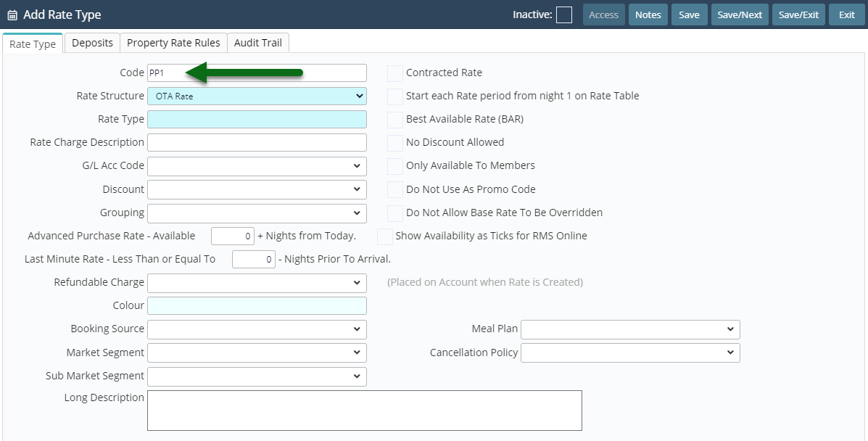868x441 pixels.
Task: Open Notes
Action: coord(648,15)
